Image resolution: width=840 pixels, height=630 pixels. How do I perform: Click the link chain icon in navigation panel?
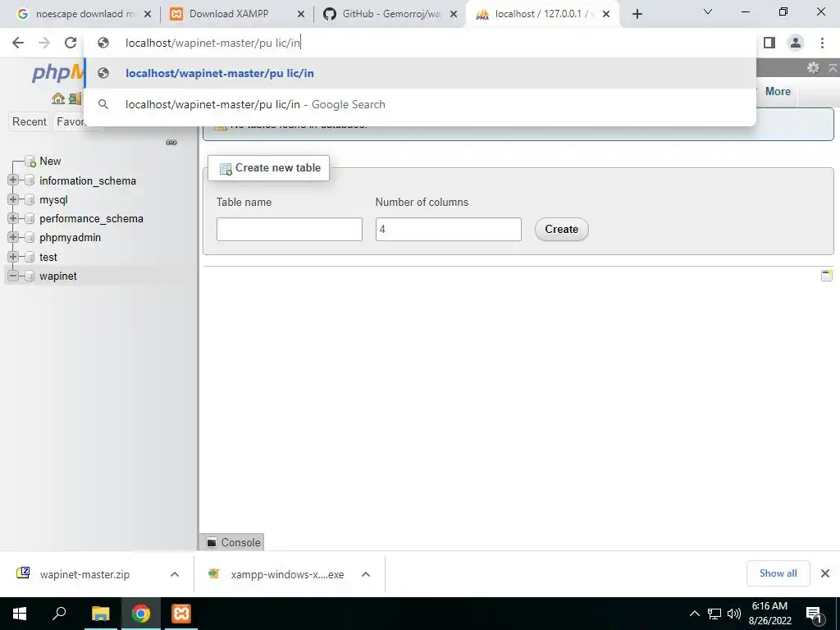pos(171,143)
